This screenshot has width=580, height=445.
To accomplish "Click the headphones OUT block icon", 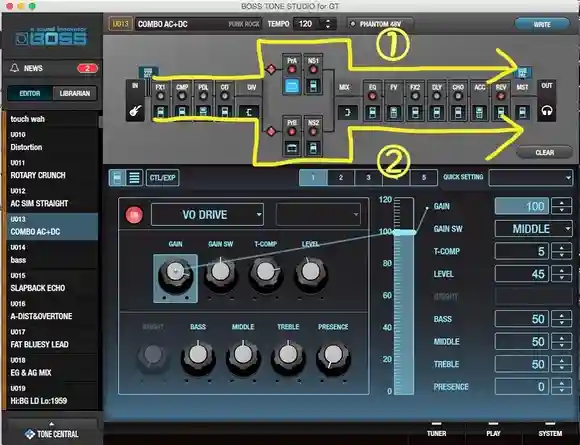I will pos(546,110).
